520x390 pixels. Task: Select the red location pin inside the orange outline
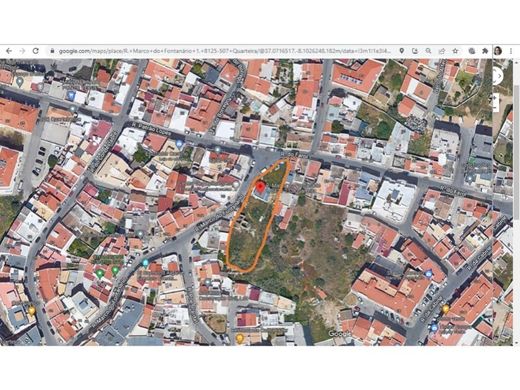point(260,187)
